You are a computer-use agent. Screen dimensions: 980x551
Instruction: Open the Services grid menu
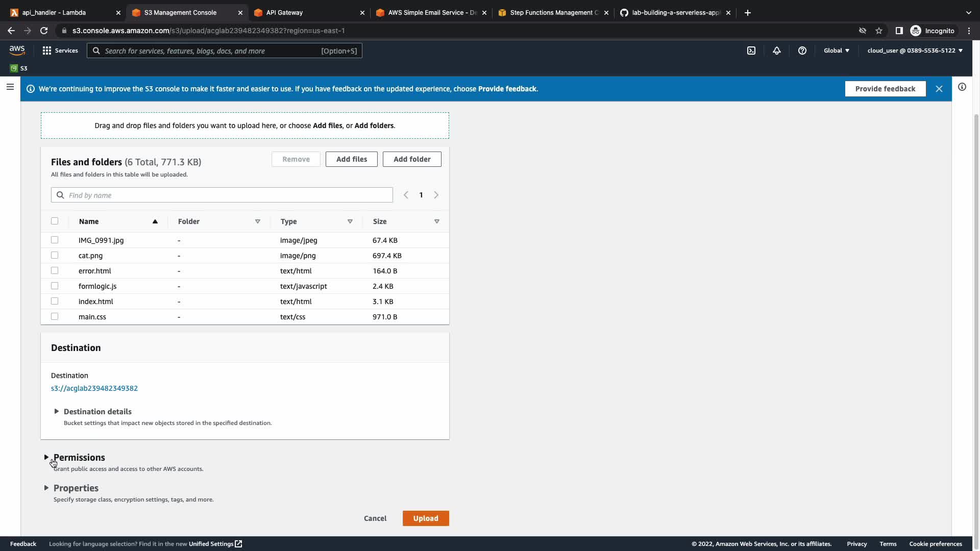click(x=60, y=51)
